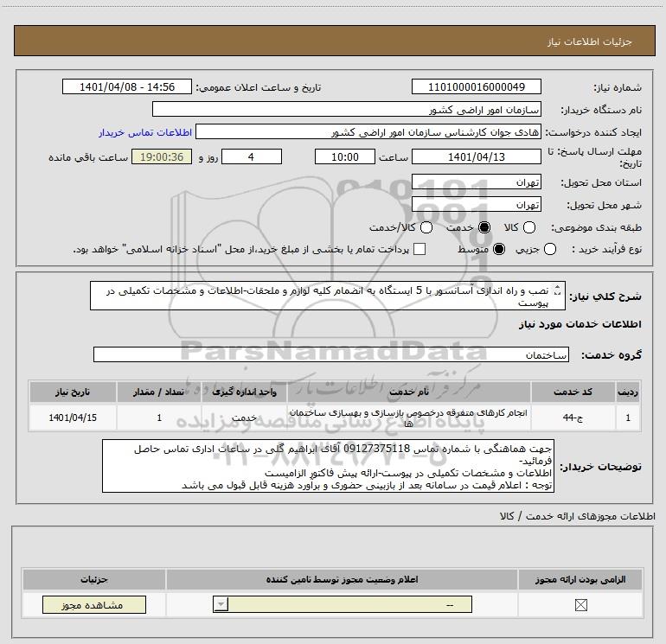Click the quantity cell 1 in تعداد / مقدار column
This screenshot has width=666, height=644.
(x=159, y=418)
